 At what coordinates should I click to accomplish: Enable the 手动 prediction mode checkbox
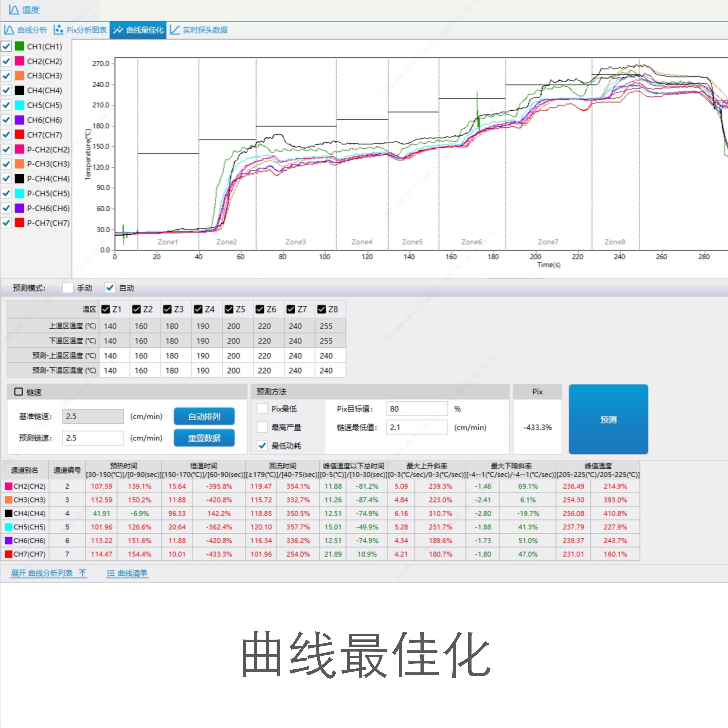pyautogui.click(x=68, y=288)
